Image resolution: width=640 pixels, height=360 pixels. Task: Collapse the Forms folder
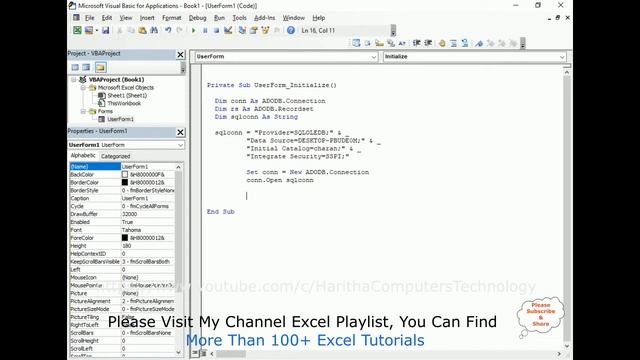pyautogui.click(x=83, y=111)
